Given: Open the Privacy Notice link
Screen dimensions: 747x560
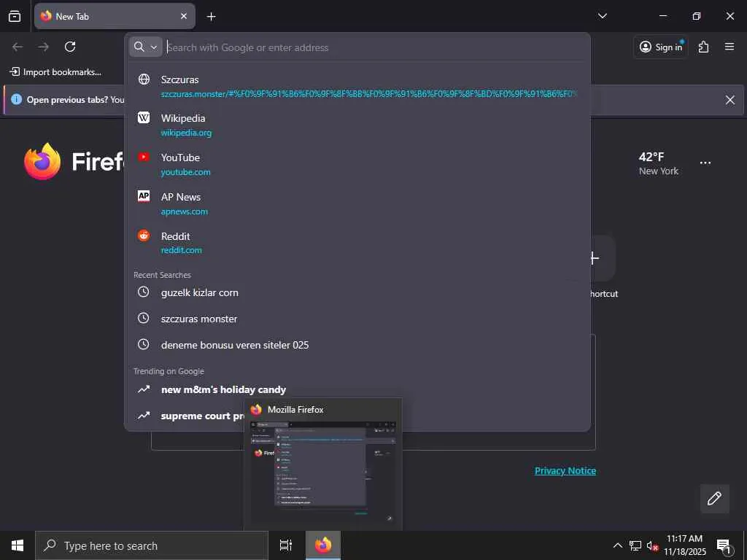Looking at the screenshot, I should [565, 470].
